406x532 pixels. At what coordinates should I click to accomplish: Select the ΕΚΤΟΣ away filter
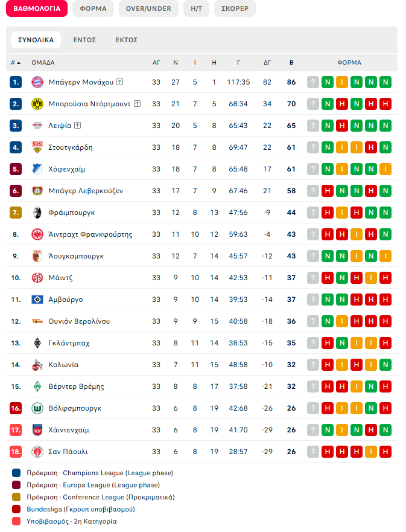(x=127, y=40)
